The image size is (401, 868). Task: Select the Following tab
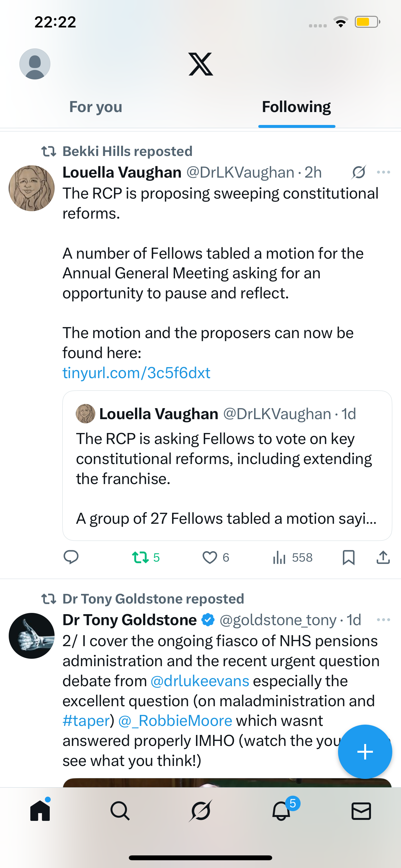point(296,107)
